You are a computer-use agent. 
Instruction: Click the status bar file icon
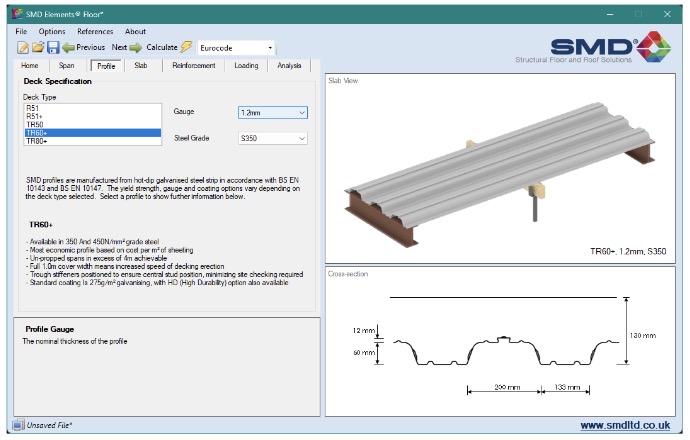pyautogui.click(x=18, y=425)
